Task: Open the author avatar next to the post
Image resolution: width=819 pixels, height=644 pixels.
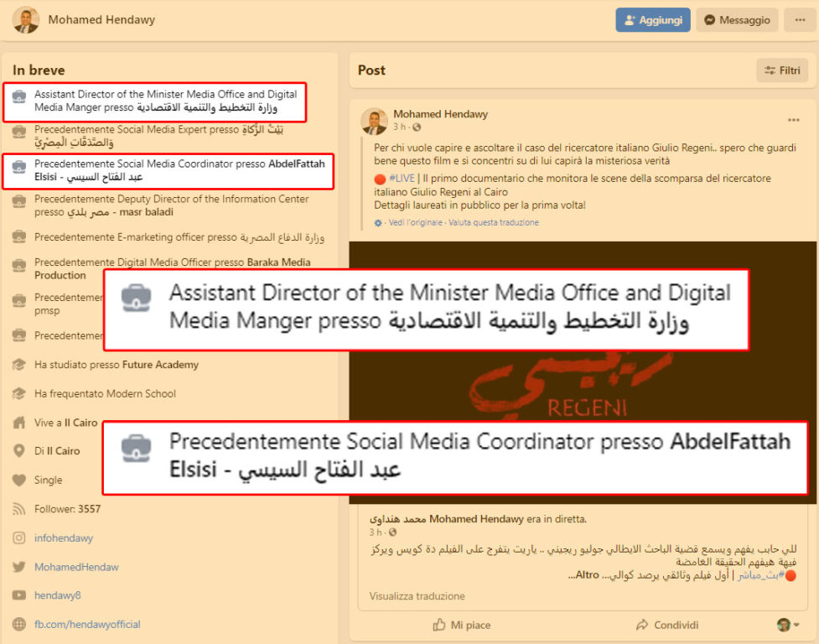Action: coord(374,122)
